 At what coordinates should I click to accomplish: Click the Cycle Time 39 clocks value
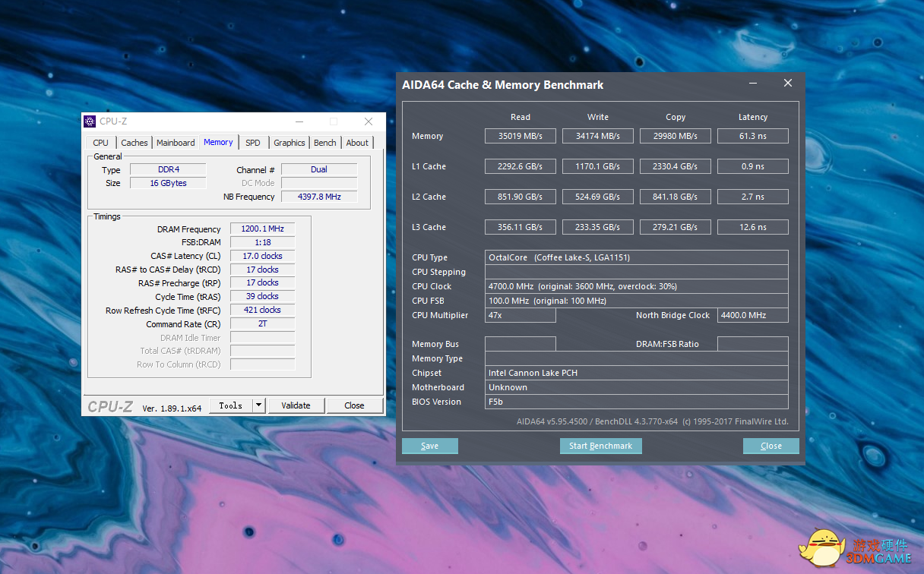262,296
